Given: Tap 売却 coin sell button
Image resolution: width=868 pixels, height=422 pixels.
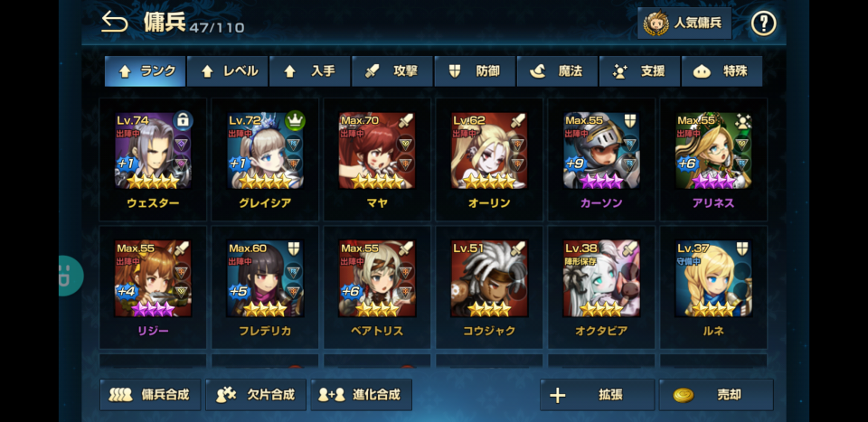Looking at the screenshot, I should pyautogui.click(x=716, y=395).
